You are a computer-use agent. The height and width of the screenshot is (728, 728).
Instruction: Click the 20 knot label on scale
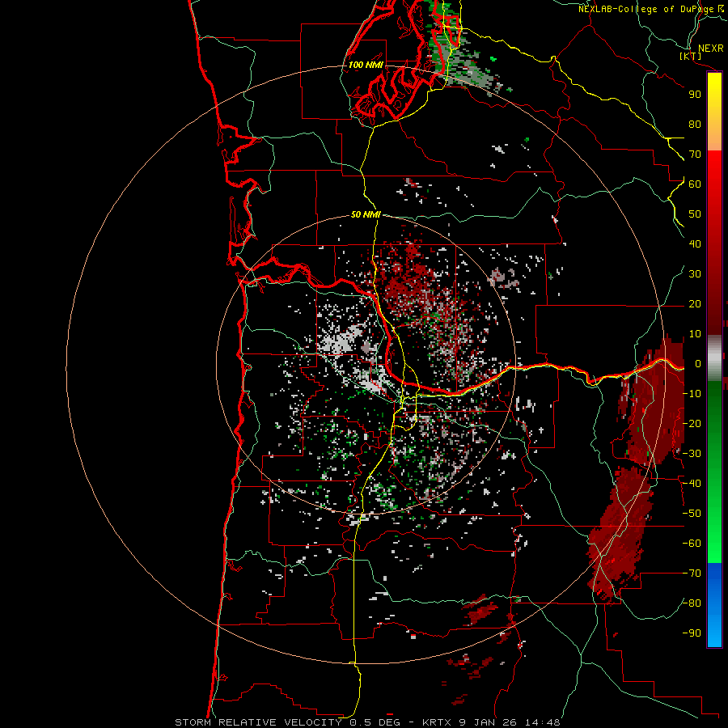695,304
